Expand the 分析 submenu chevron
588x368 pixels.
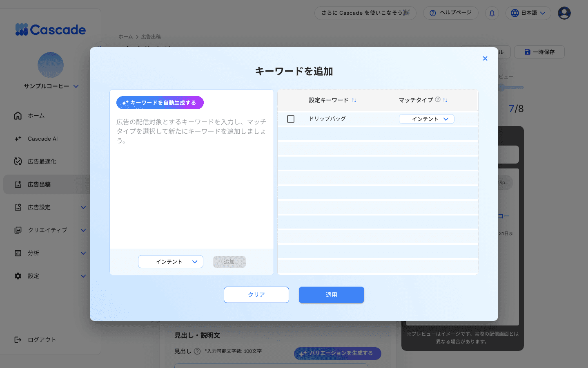click(x=83, y=253)
